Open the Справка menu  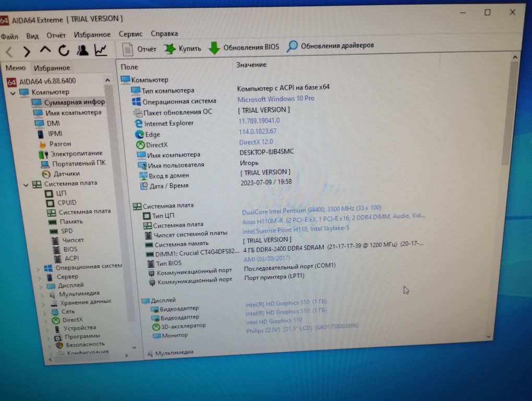point(164,33)
